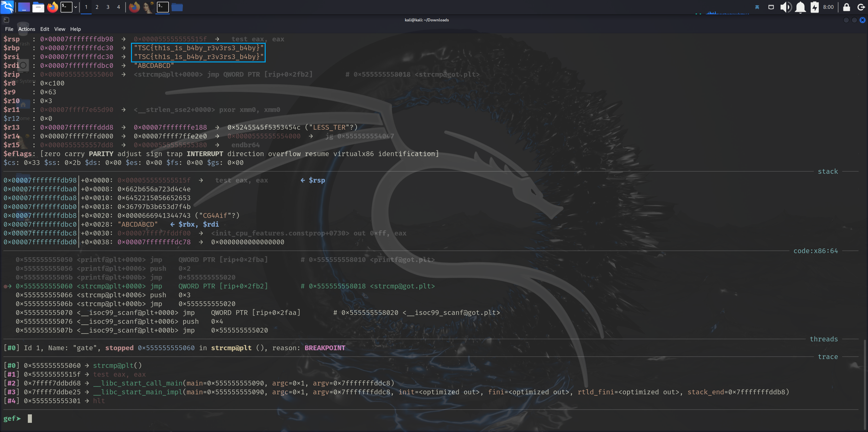Image resolution: width=868 pixels, height=432 pixels.
Task: Expand the terminal launcher dropdown arrow
Action: coord(76,7)
